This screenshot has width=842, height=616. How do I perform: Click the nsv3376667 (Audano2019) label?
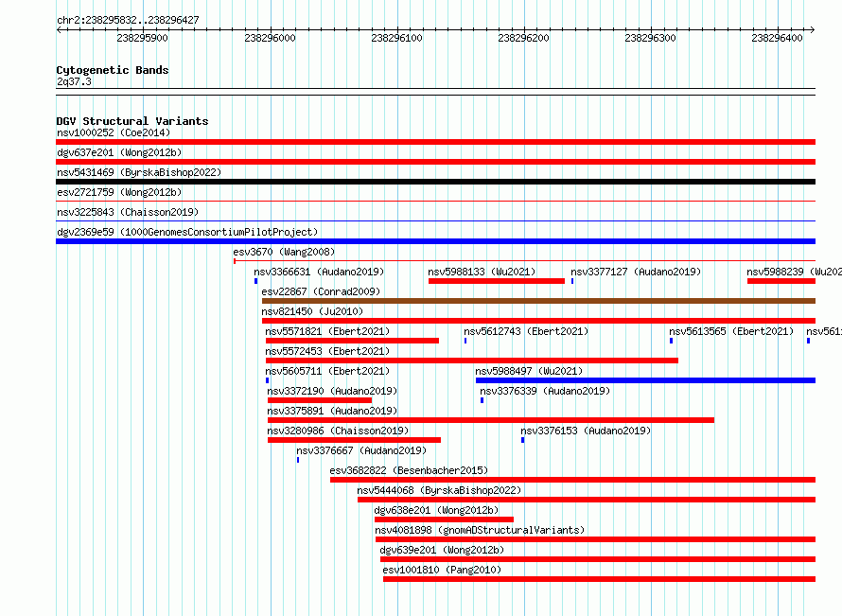tap(361, 450)
